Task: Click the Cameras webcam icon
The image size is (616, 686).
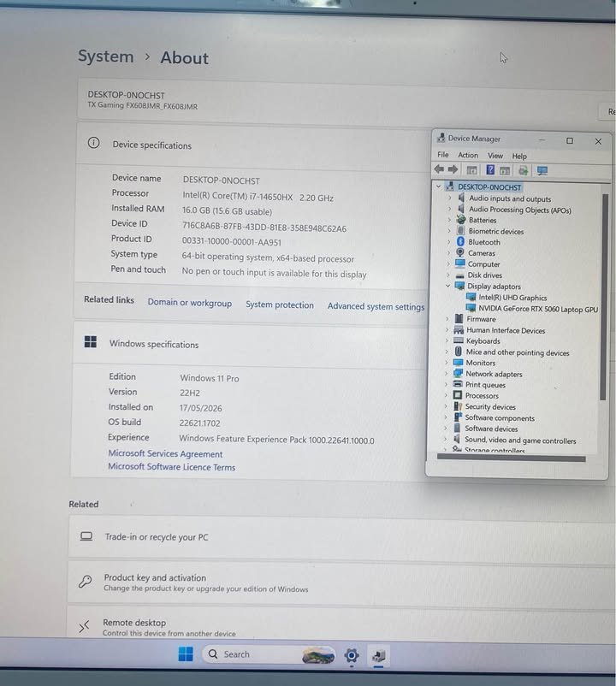Action: 459,252
